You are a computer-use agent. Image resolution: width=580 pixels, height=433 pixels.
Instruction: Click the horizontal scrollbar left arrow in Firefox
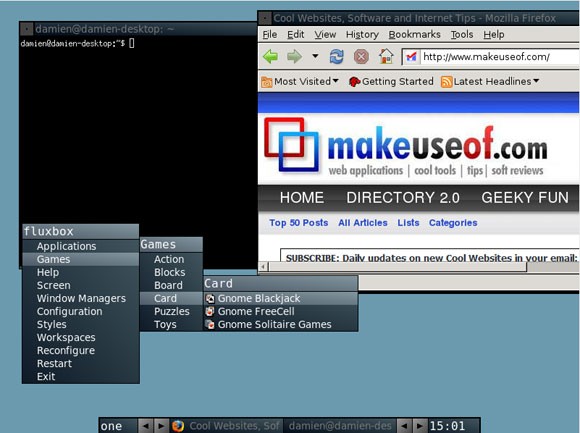click(x=263, y=267)
